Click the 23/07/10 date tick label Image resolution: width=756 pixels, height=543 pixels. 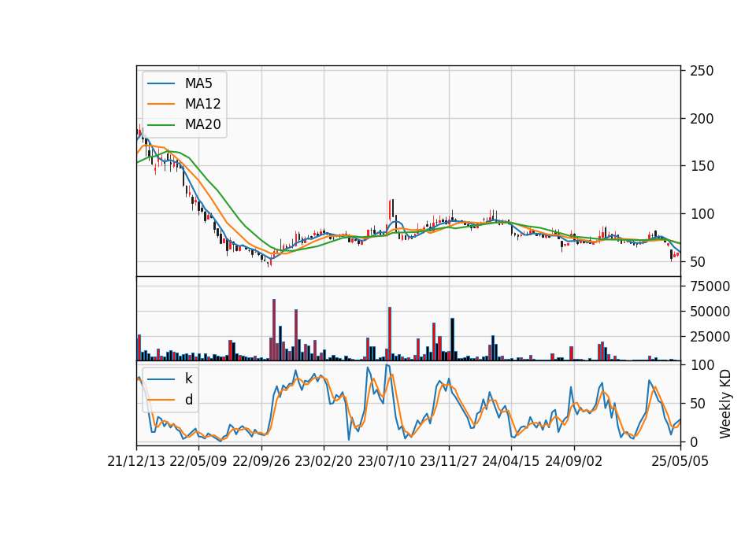pyautogui.click(x=386, y=461)
